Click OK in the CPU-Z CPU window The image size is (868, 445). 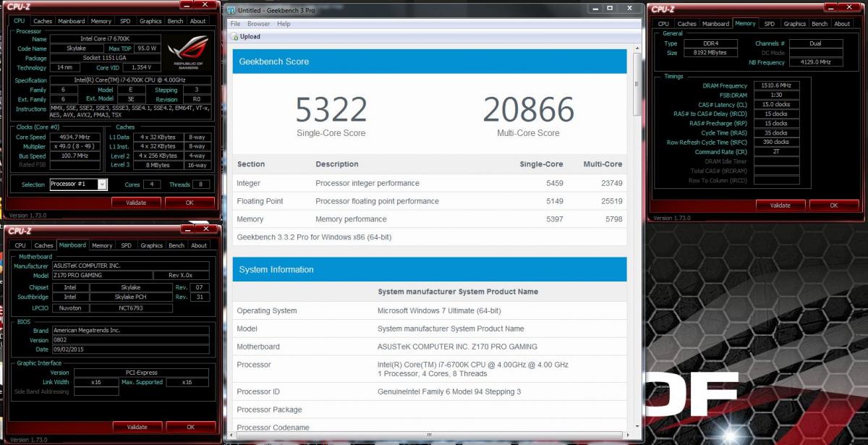coord(190,203)
